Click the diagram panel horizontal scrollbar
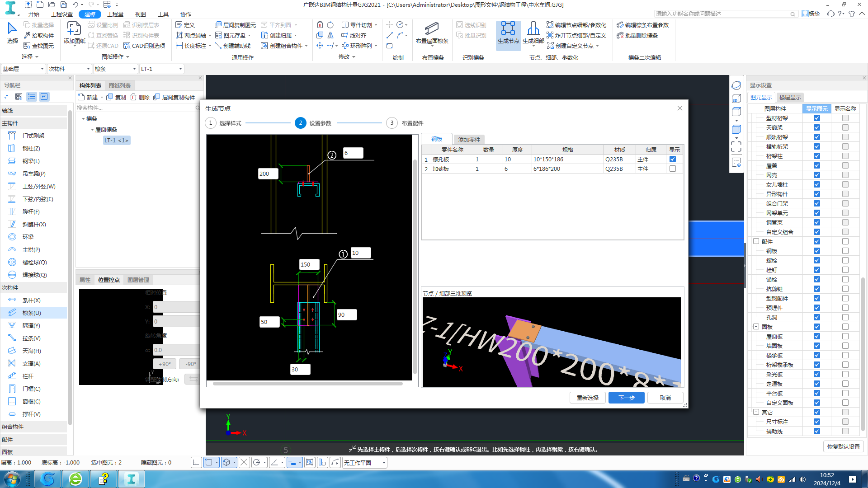Image resolution: width=868 pixels, height=488 pixels. click(307, 384)
